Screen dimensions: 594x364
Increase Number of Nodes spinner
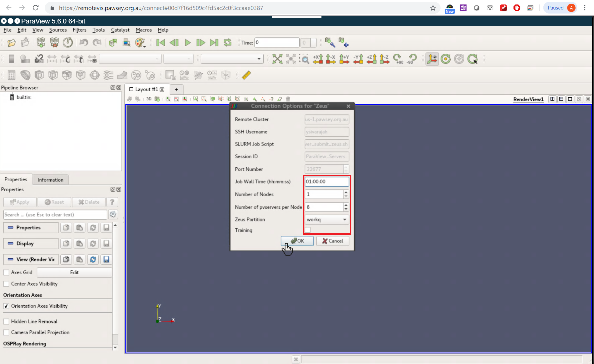(x=346, y=192)
